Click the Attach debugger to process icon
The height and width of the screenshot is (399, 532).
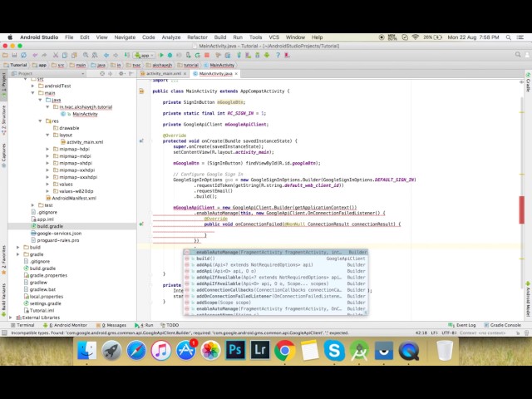(x=189, y=55)
